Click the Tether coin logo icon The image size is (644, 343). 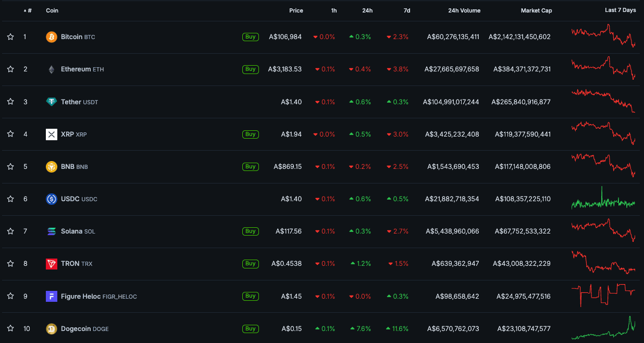tap(51, 102)
